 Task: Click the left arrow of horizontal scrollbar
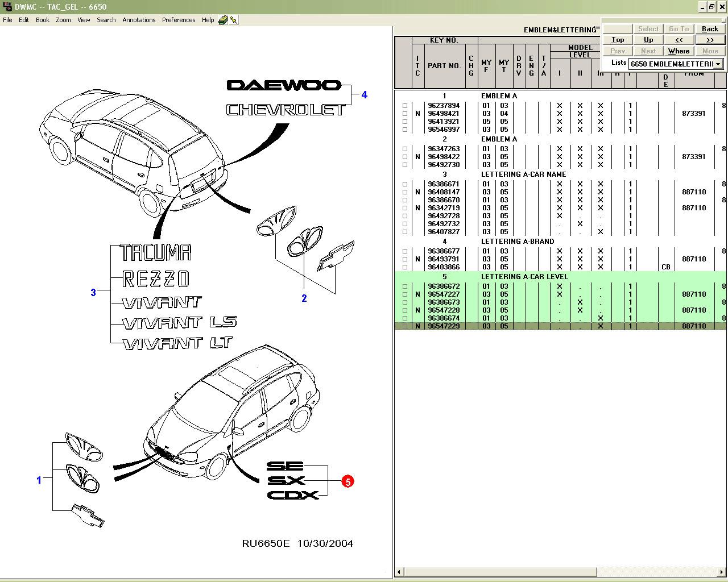pyautogui.click(x=399, y=572)
